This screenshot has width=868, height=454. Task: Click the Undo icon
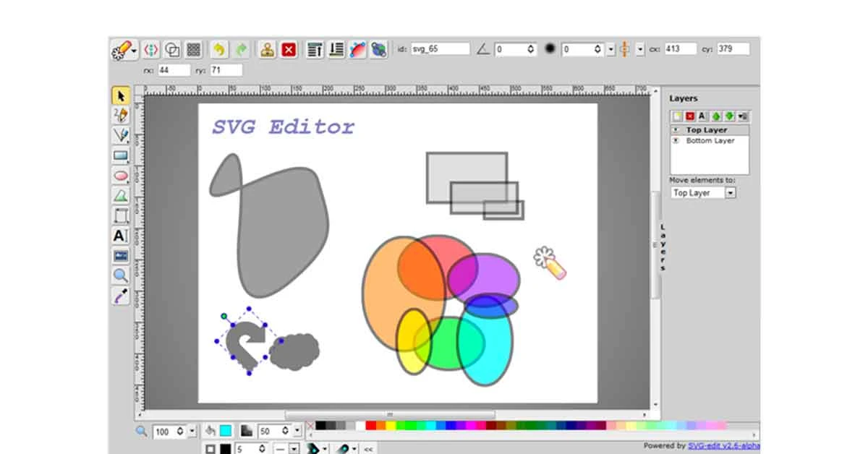[x=218, y=48]
